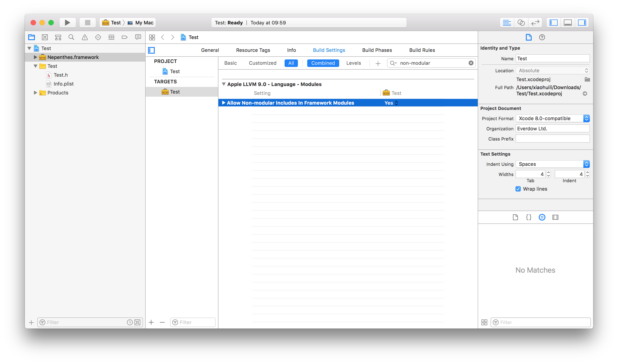Open the Test navigator

pyautogui.click(x=98, y=37)
